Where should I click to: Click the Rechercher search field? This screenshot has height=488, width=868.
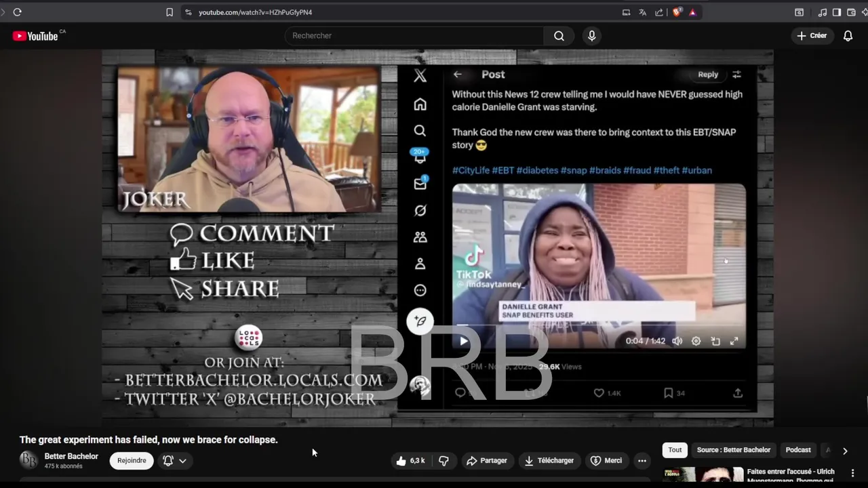[414, 36]
